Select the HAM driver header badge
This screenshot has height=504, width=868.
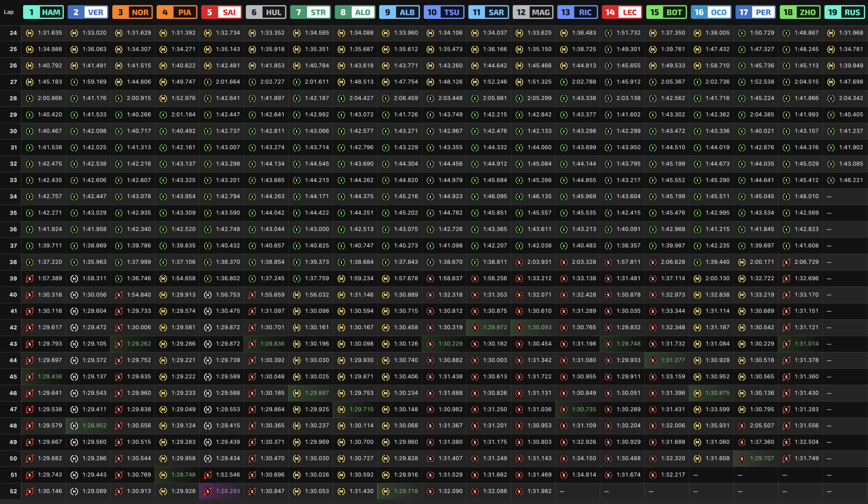43,13
